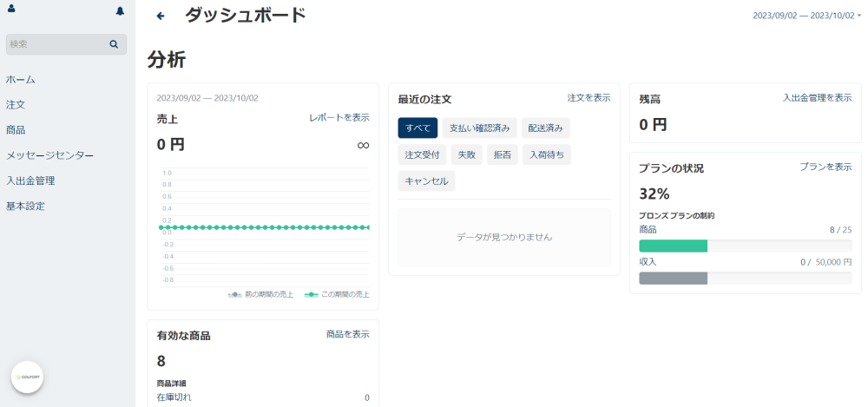
Task: Open 基本設定 in the sidebar
Action: click(25, 206)
